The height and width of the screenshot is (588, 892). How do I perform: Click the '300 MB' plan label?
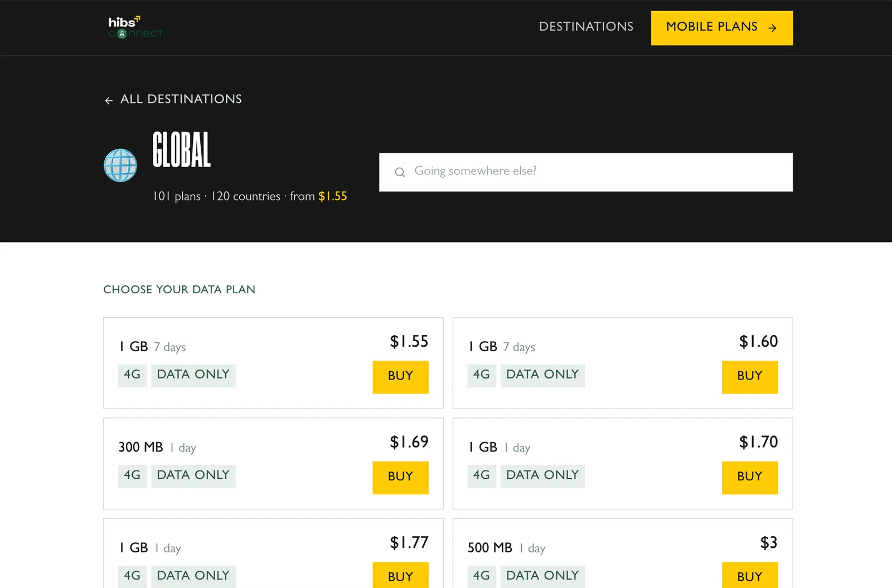(140, 448)
